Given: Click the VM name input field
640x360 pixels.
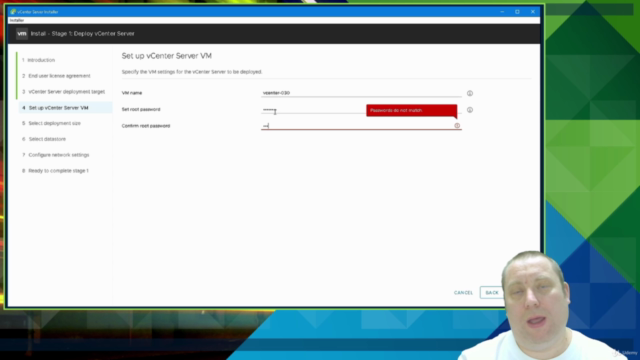Looking at the screenshot, I should pos(361,93).
